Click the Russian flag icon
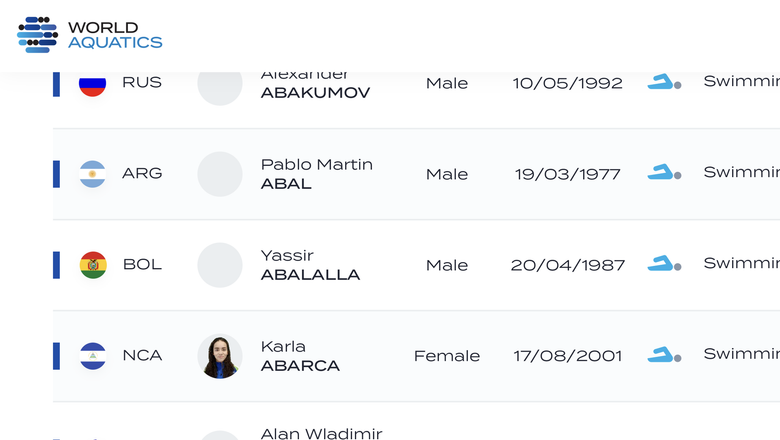 [93, 84]
